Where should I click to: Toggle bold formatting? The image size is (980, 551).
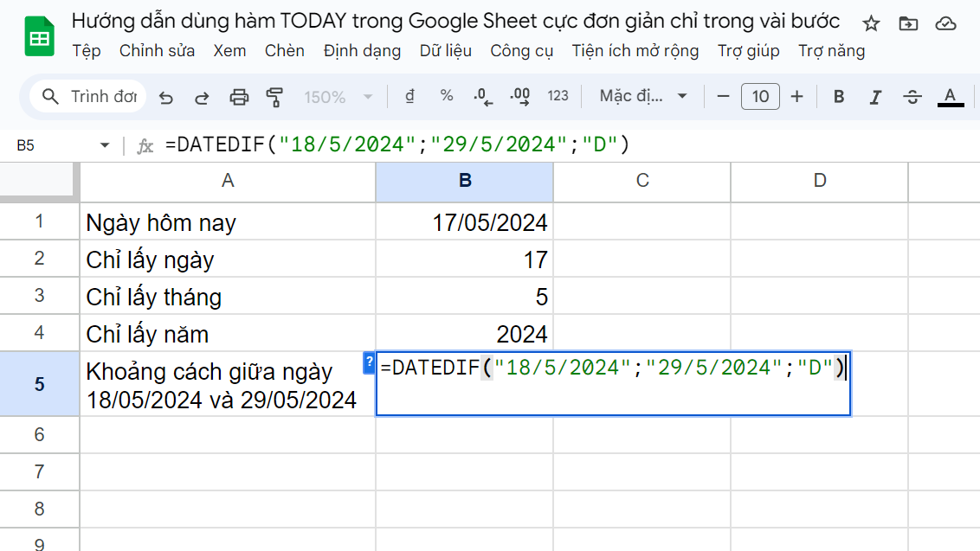tap(838, 96)
